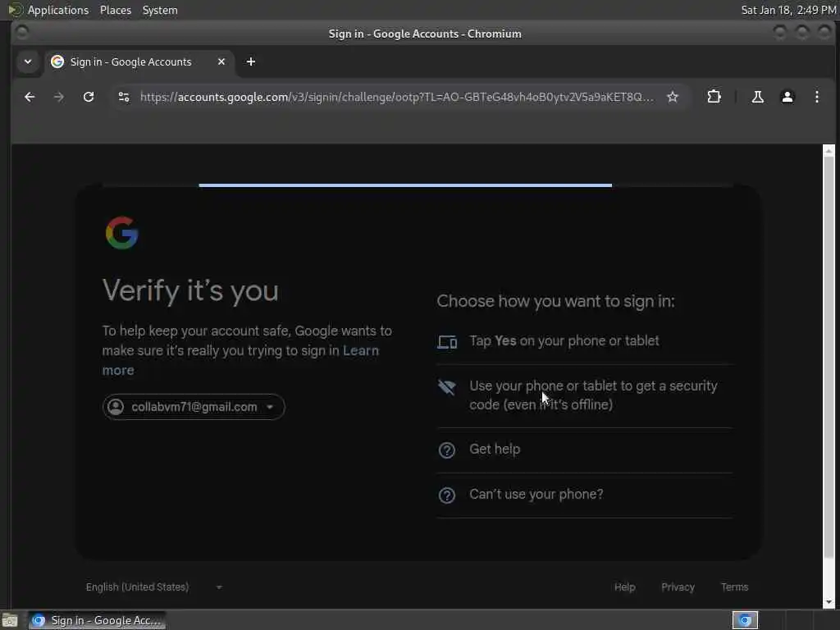
Task: Click the Get help question mark icon
Action: click(x=447, y=450)
